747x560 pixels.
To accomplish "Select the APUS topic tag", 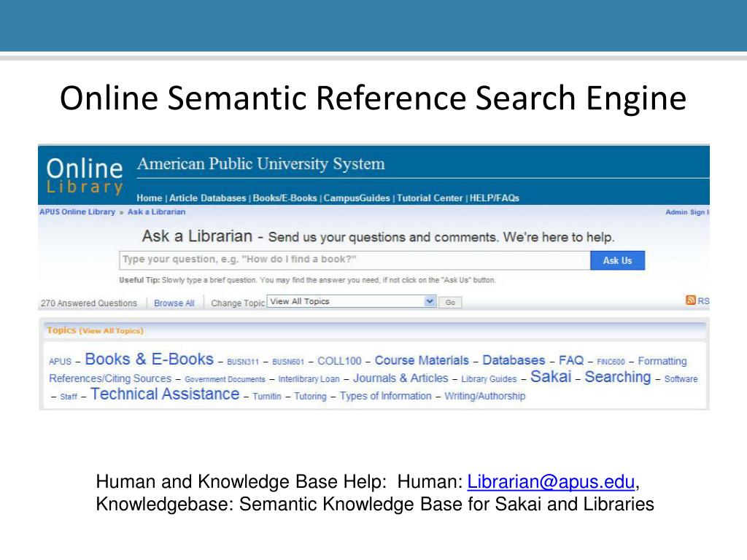I will pyautogui.click(x=60, y=362).
